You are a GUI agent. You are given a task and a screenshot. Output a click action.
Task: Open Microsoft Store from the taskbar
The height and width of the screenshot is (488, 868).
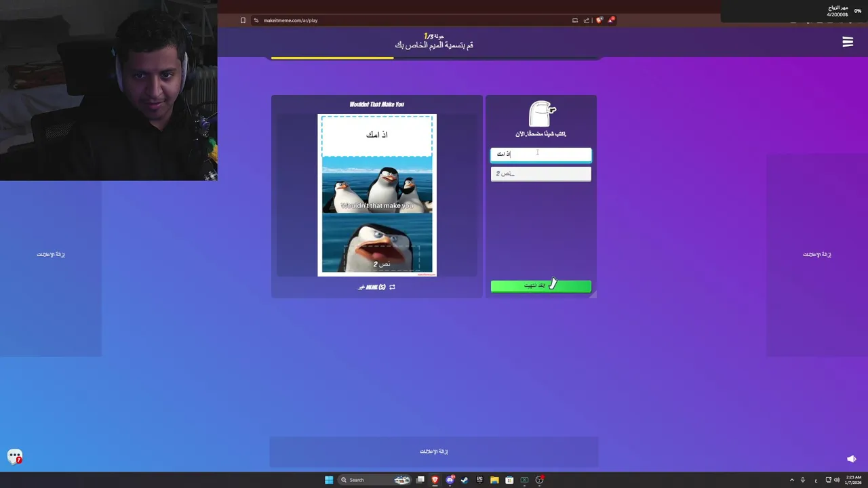click(509, 480)
